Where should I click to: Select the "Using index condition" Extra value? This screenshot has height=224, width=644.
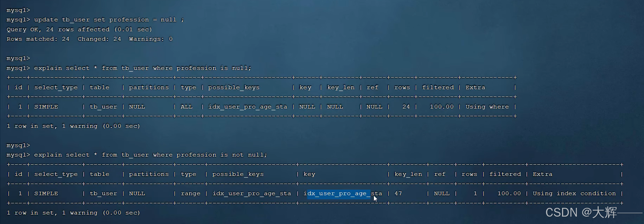tap(574, 193)
